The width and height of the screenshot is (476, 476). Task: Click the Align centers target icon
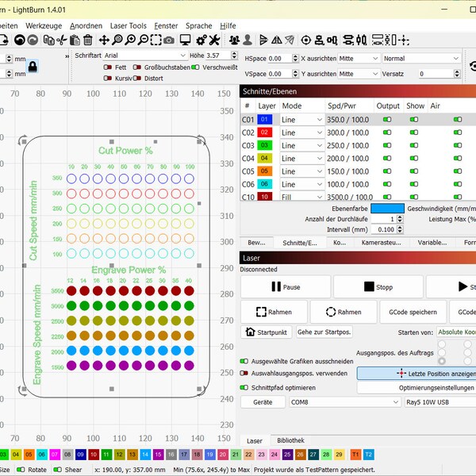pyautogui.click(x=305, y=40)
